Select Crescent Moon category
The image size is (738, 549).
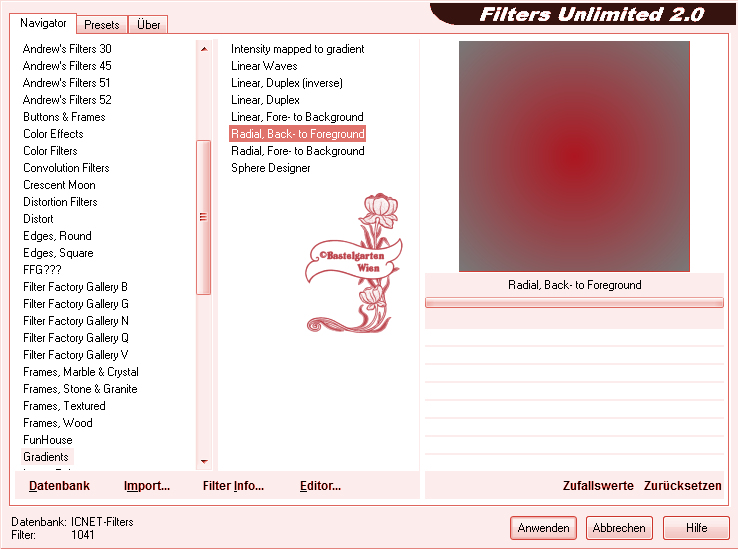pos(59,185)
